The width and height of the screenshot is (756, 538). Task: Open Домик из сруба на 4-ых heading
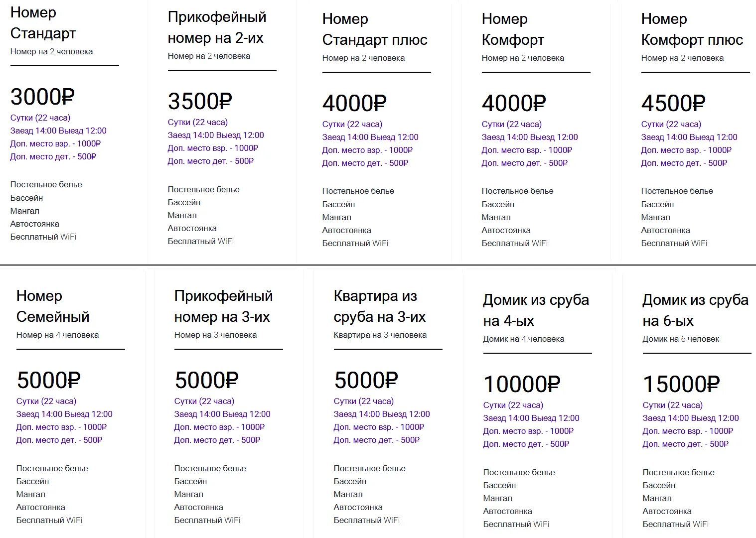click(x=536, y=310)
